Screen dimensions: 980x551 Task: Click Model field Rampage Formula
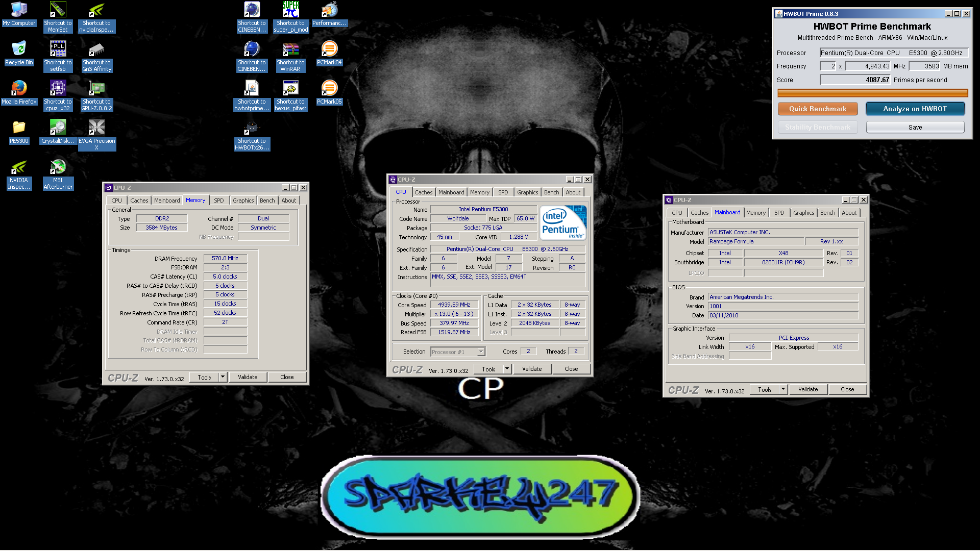[755, 241]
